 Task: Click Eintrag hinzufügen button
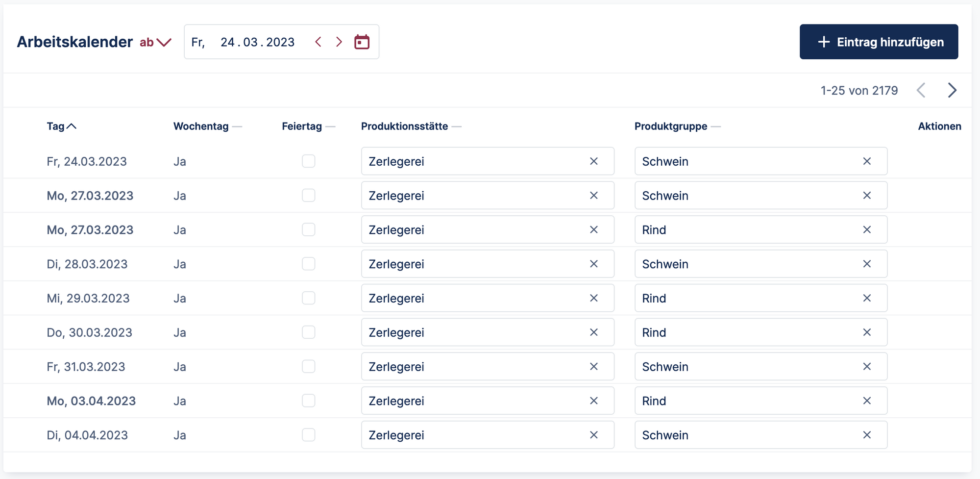coord(879,42)
